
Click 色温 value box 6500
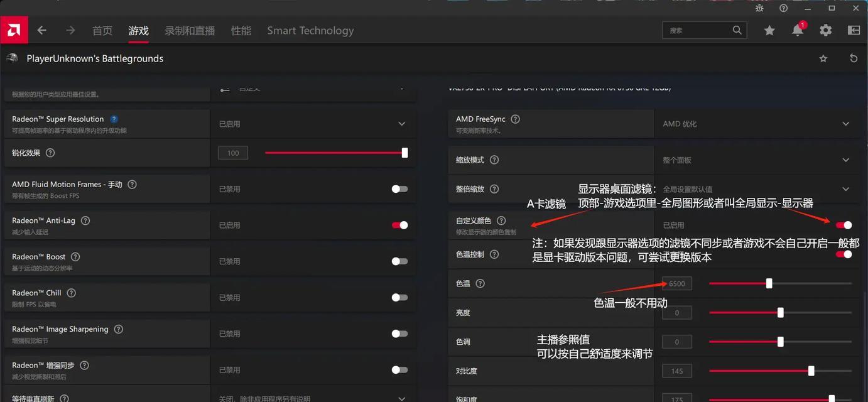tap(677, 283)
